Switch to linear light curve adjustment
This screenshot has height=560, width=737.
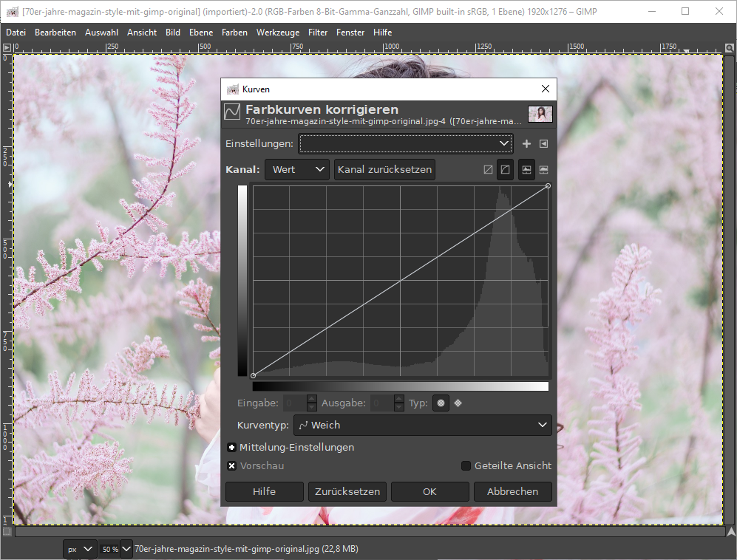488,169
